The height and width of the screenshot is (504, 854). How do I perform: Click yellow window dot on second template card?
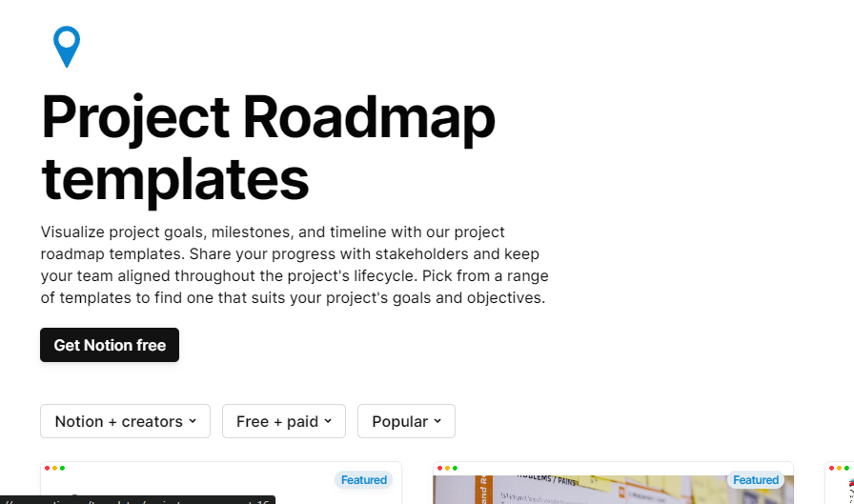[447, 468]
